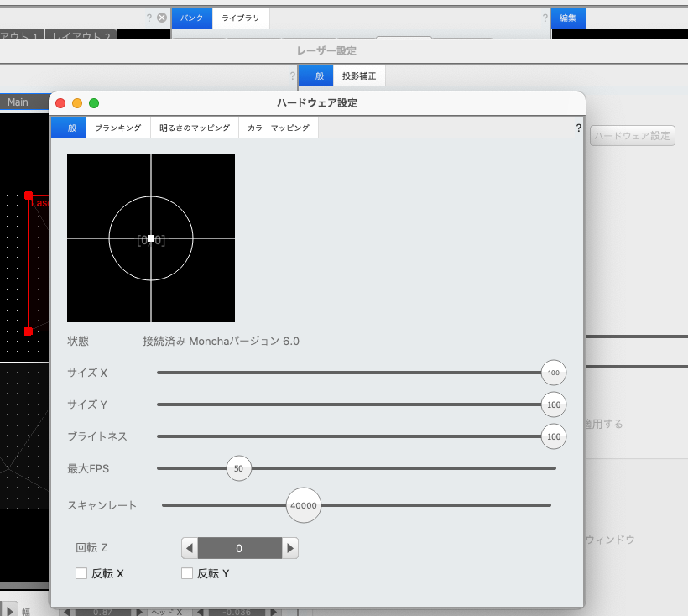The height and width of the screenshot is (616, 688).
Task: Select the upper red handle on the Main canvas
Action: point(29,195)
